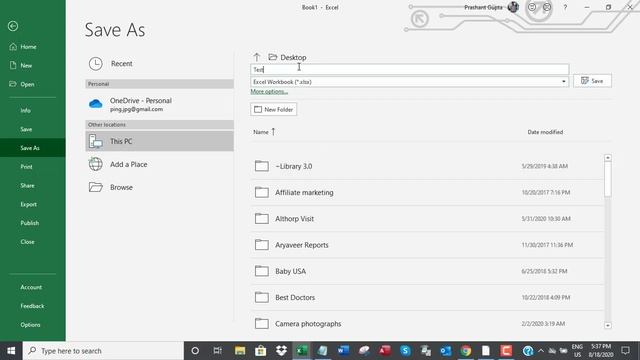
Task: Open the Windows Start menu
Action: tap(11, 351)
